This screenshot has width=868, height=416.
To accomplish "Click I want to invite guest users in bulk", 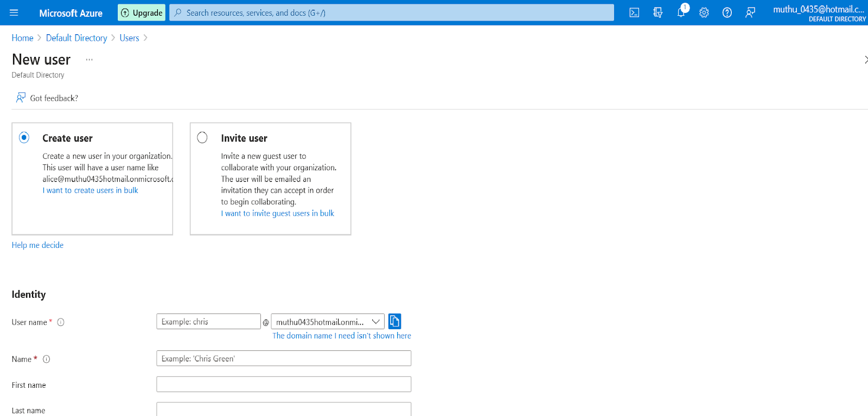I will [x=277, y=213].
